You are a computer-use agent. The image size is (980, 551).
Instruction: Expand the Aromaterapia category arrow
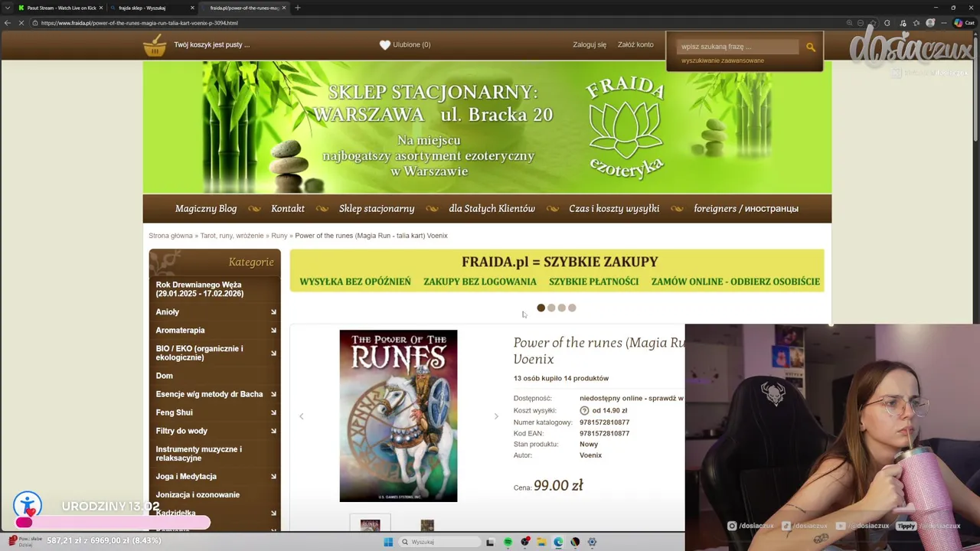273,331
